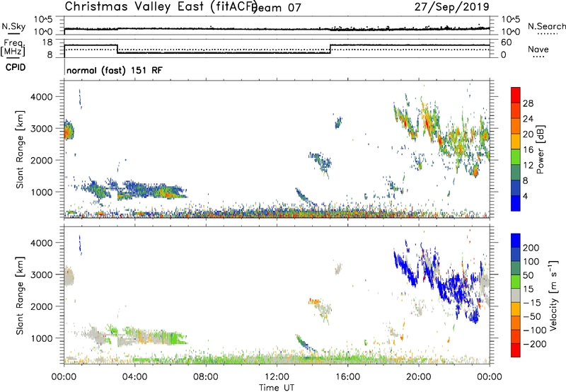Click the "Velocity [m s⁻¹]" colorbar title
Image resolution: width=566 pixels, height=392 pixels.
[553, 295]
